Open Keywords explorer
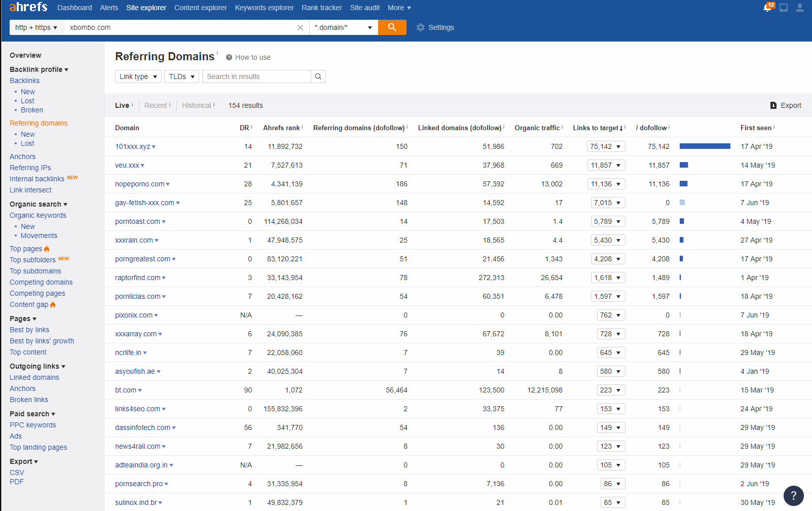The image size is (812, 511). [264, 8]
